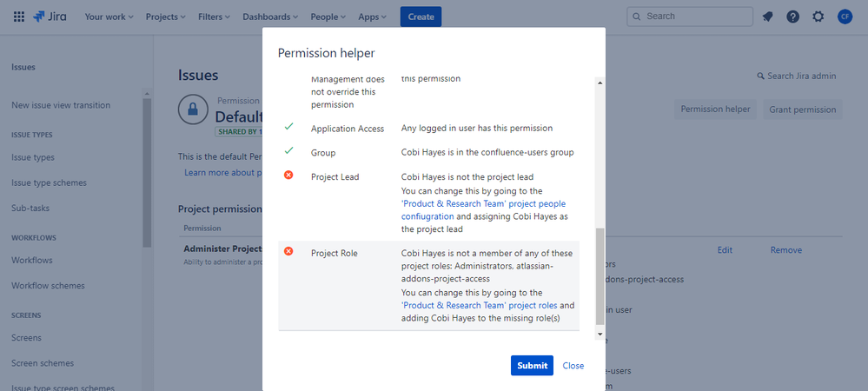868x391 pixels.
Task: Open Workflow schemes in the sidebar
Action: [x=48, y=286]
